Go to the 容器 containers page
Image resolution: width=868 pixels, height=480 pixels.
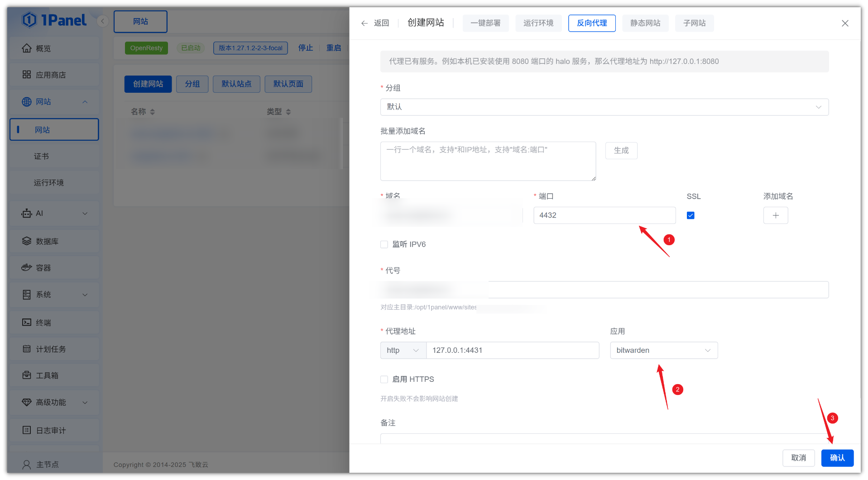43,268
